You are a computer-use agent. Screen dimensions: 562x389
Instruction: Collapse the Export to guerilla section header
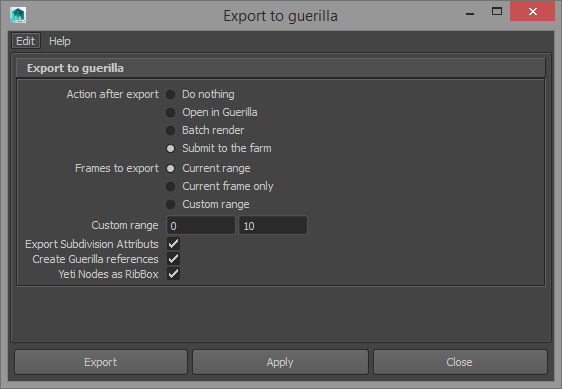(281, 68)
